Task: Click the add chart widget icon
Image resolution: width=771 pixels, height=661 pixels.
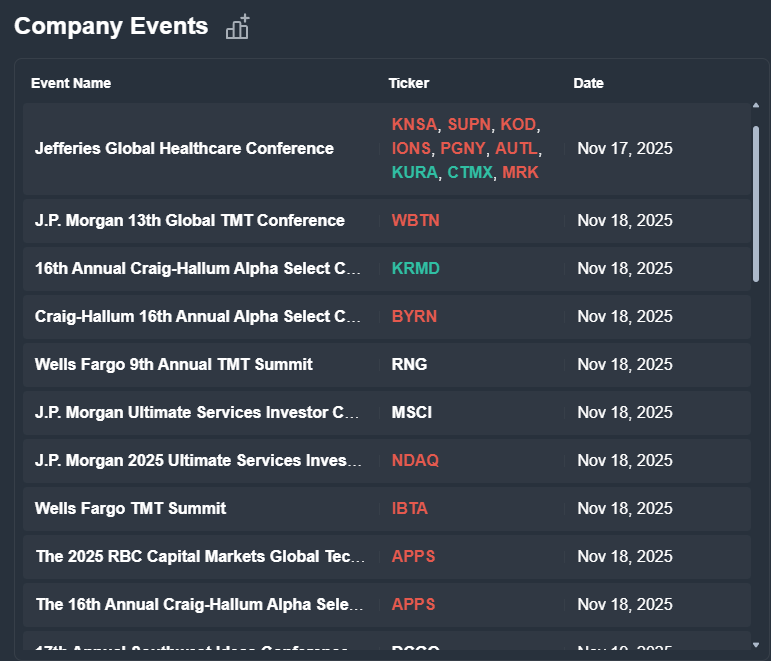Action: pos(237,27)
